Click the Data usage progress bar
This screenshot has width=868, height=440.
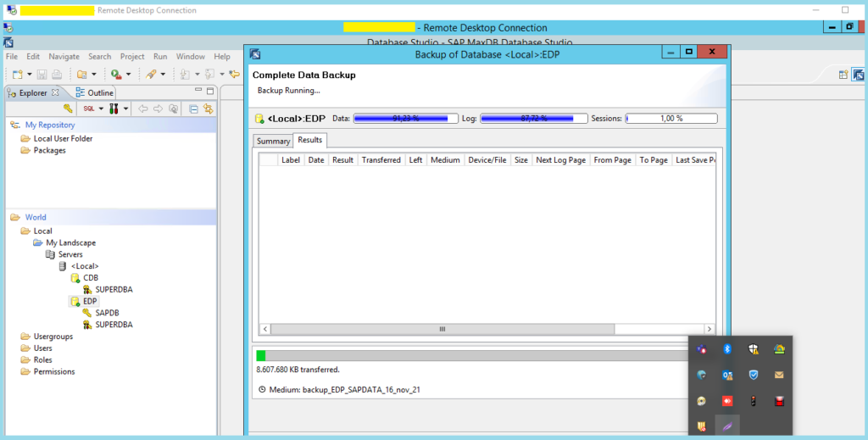coord(406,119)
